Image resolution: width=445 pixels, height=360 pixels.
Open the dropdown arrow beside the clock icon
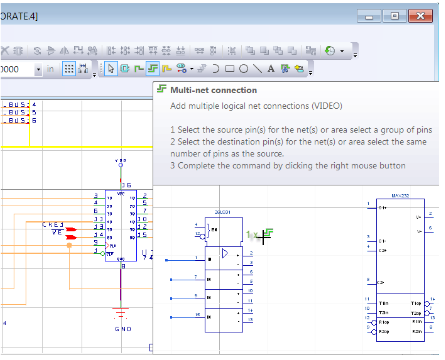[342, 51]
